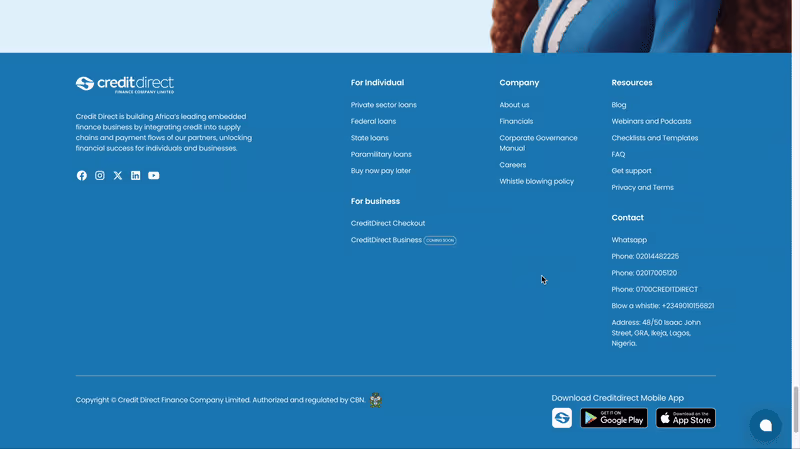The height and width of the screenshot is (449, 800).
Task: Click the Isaac John Street address
Action: pos(656,333)
